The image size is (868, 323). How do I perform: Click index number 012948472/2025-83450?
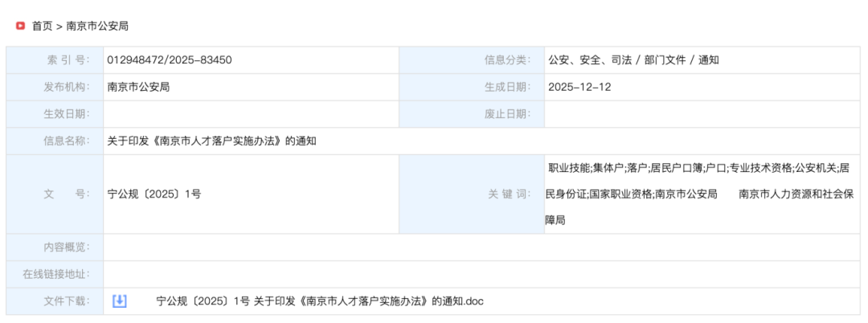click(x=170, y=60)
